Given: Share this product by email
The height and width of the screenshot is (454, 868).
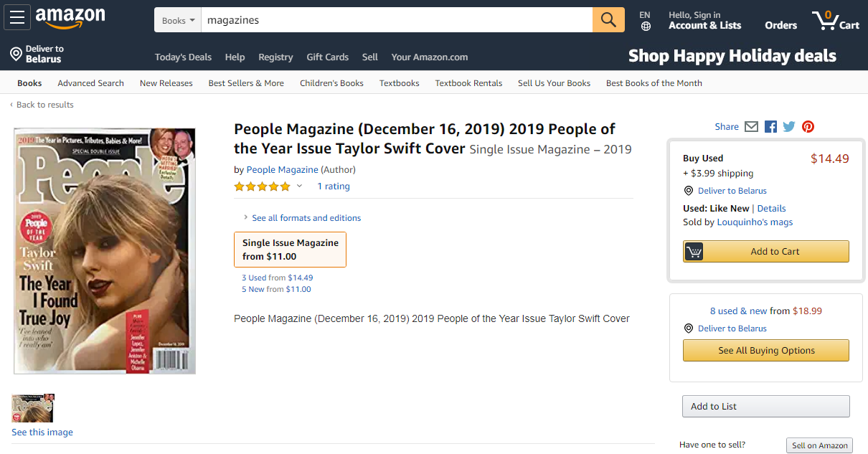Looking at the screenshot, I should click(751, 127).
